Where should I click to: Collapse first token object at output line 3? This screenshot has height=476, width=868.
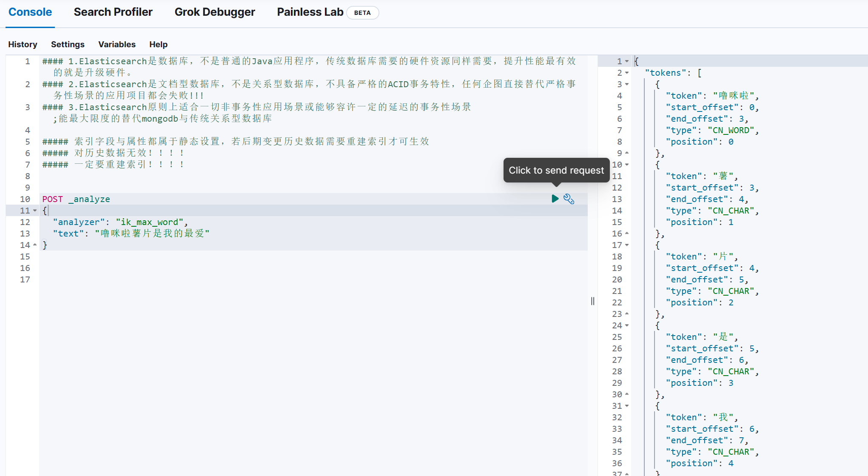coord(627,84)
